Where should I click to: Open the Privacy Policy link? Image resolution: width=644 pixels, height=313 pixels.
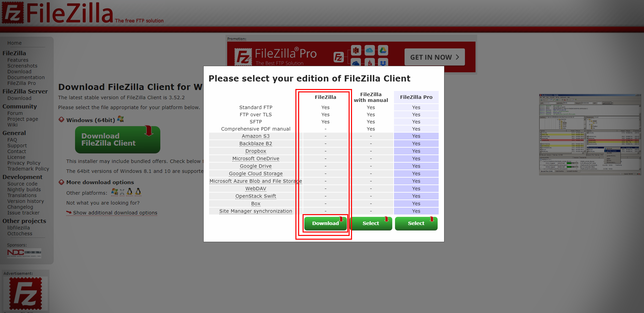click(x=24, y=163)
